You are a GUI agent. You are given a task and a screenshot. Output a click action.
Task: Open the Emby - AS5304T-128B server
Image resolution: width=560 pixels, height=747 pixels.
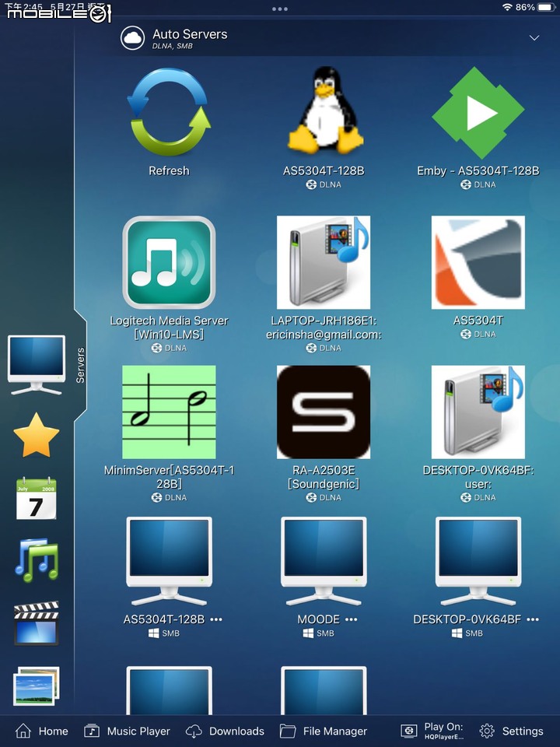478,112
